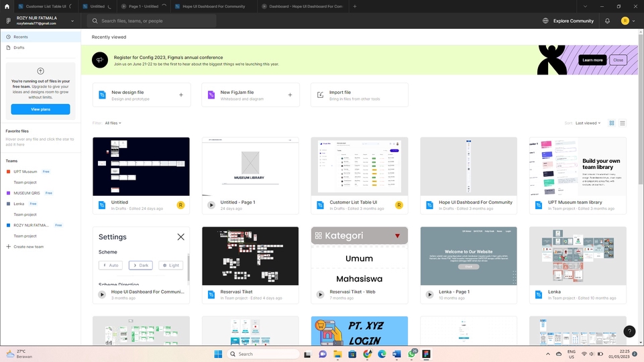Viewport: 644px width, 362px height.
Task: Open the Windows Start menu
Action: pyautogui.click(x=218, y=354)
